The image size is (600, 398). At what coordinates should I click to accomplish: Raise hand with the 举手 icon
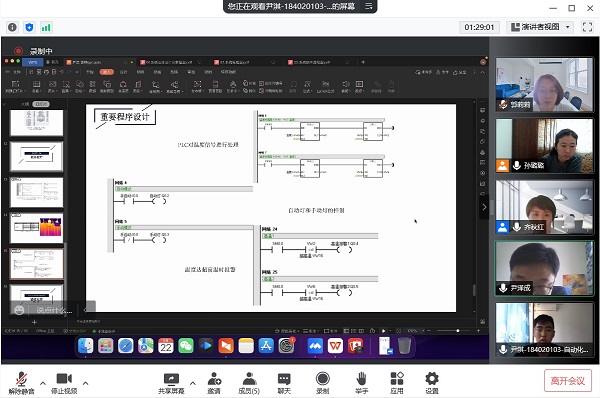(361, 383)
